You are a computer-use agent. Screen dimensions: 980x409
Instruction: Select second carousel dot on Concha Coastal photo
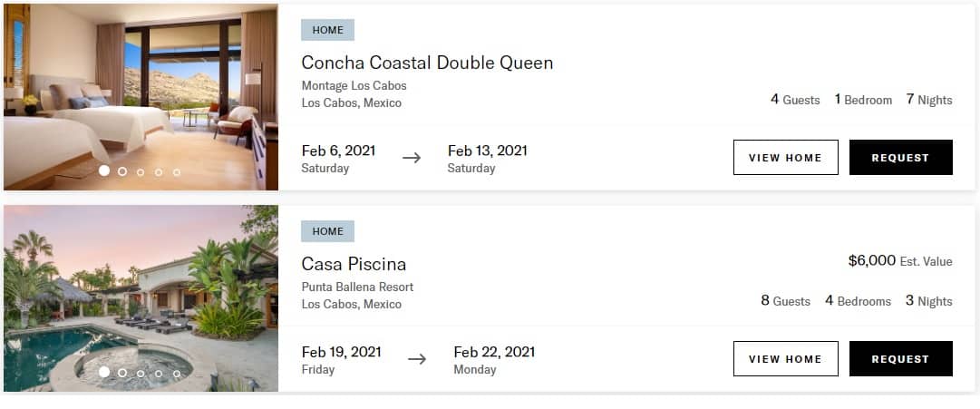122,170
